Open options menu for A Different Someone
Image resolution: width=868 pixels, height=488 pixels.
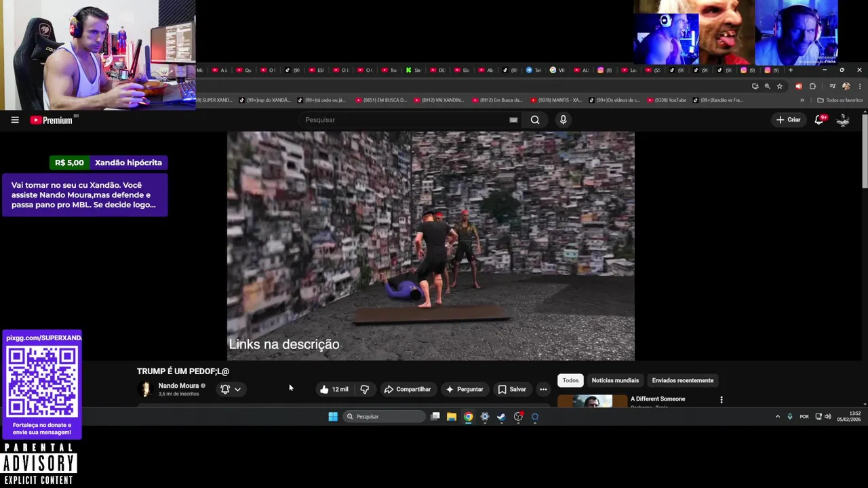coord(722,400)
